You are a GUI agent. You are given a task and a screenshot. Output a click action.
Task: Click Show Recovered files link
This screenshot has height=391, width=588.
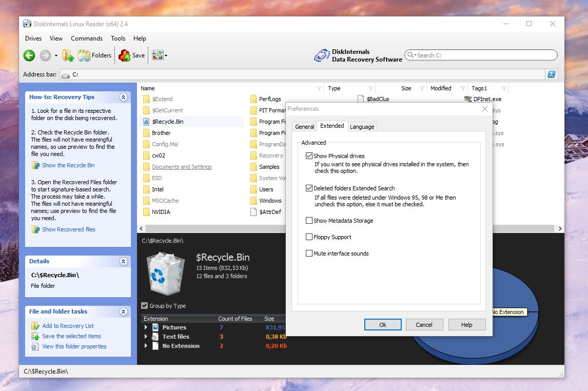coord(68,229)
